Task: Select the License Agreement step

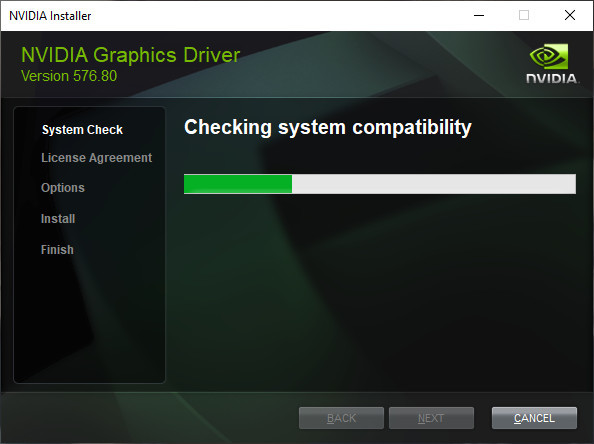Action: coord(97,158)
